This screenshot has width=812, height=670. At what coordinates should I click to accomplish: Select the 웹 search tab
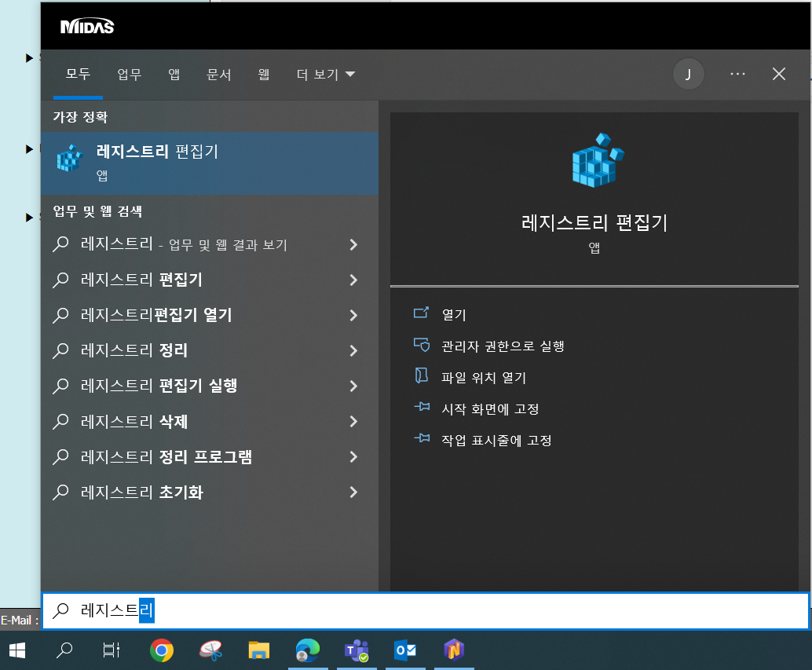click(x=263, y=74)
